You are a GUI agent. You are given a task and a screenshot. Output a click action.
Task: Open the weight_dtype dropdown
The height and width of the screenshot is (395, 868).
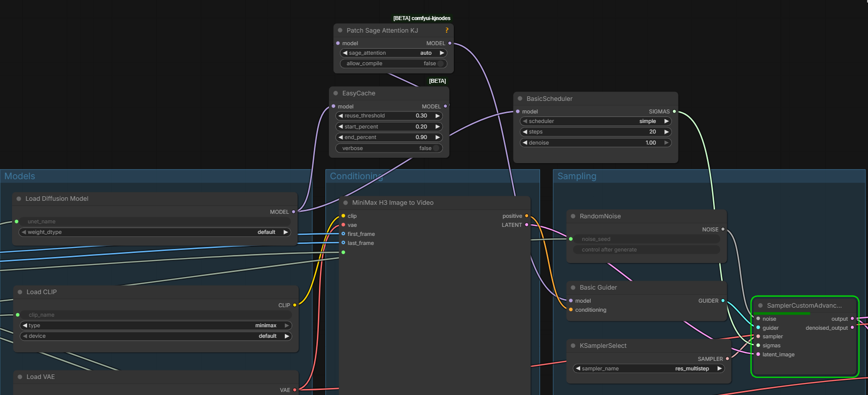pos(154,232)
